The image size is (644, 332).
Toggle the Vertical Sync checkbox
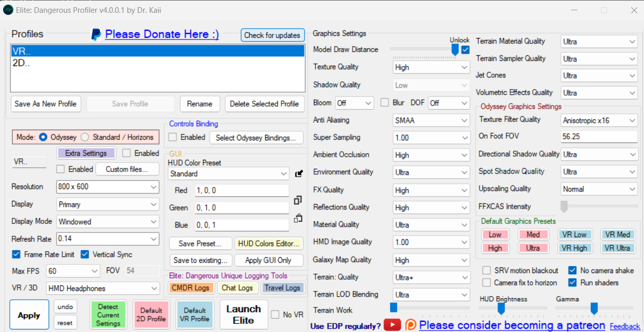tap(85, 254)
